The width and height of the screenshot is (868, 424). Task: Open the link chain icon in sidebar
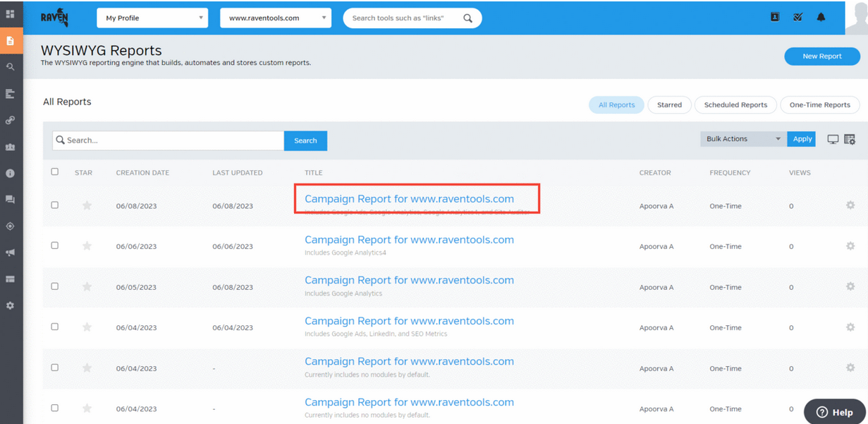click(x=10, y=121)
